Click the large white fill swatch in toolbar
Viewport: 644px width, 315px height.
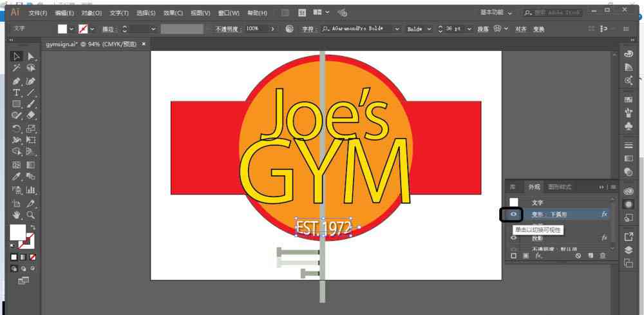click(17, 232)
